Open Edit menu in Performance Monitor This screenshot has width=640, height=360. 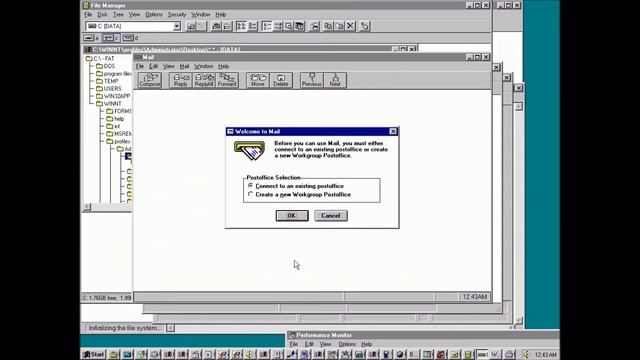coord(309,344)
